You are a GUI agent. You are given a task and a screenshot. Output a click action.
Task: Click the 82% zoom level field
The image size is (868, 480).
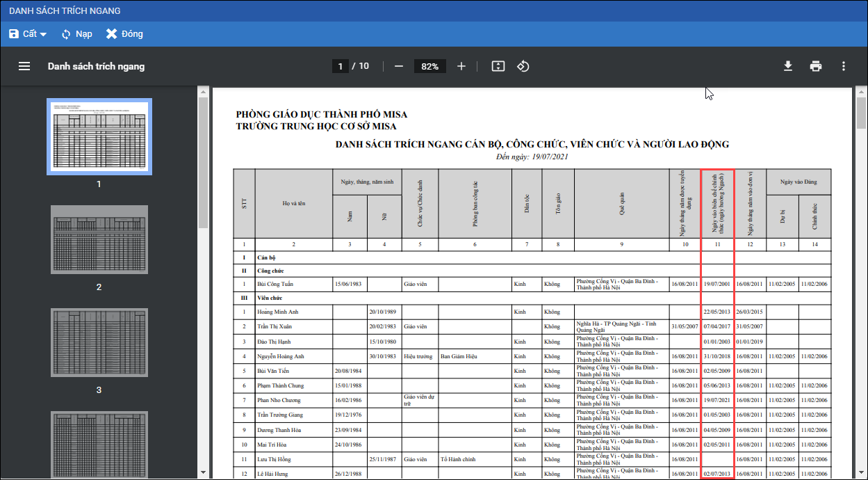pyautogui.click(x=429, y=66)
